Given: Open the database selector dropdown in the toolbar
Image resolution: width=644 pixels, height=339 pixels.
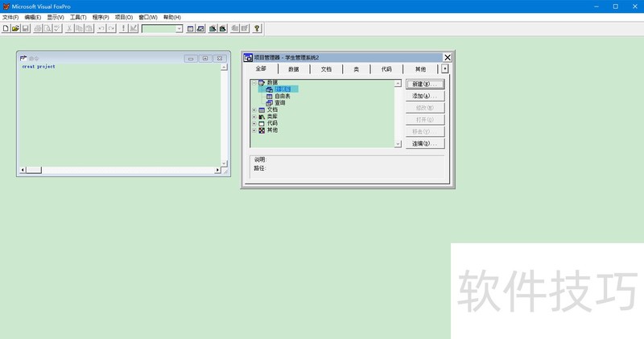Looking at the screenshot, I should coord(179,29).
